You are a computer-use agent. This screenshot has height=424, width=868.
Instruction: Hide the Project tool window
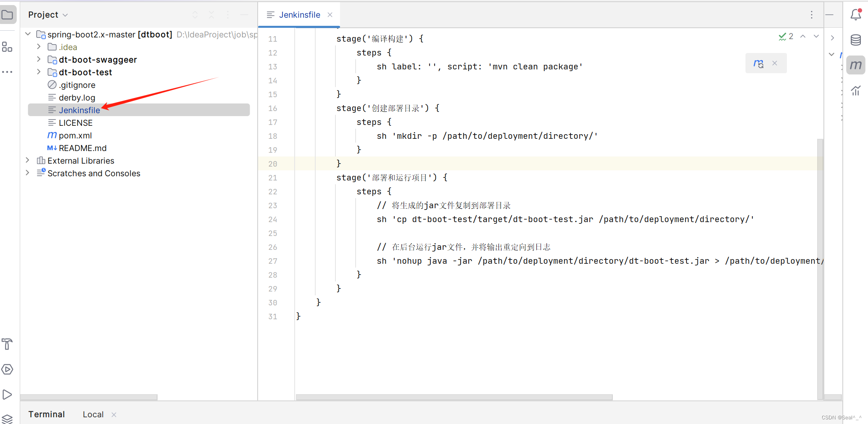pos(244,14)
